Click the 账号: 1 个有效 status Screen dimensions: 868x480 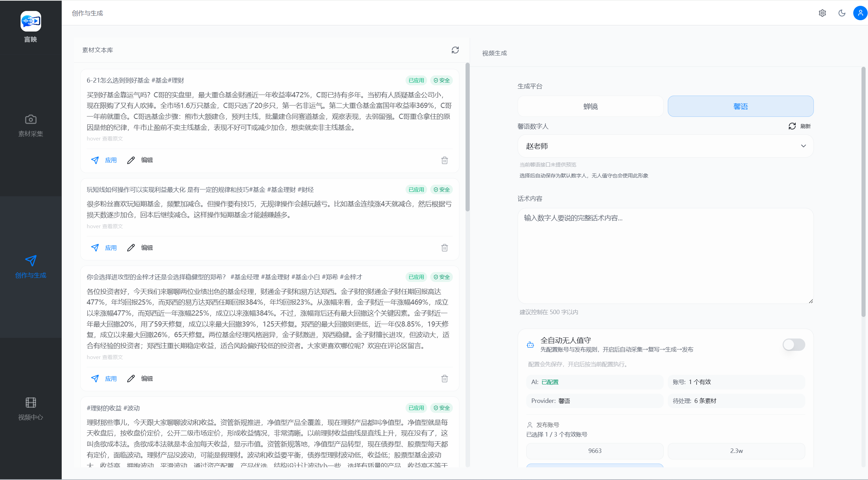tap(736, 382)
